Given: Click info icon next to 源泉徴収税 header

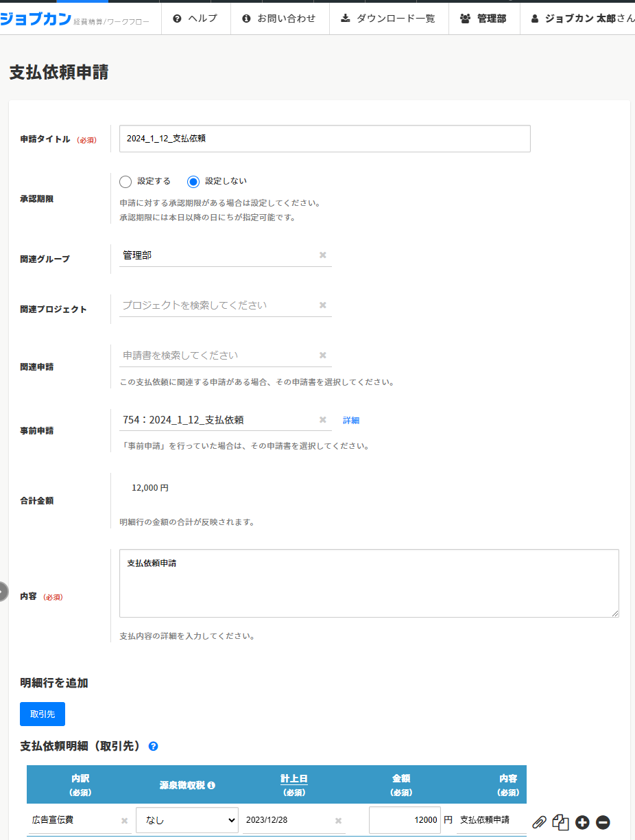Looking at the screenshot, I should coord(212,785).
